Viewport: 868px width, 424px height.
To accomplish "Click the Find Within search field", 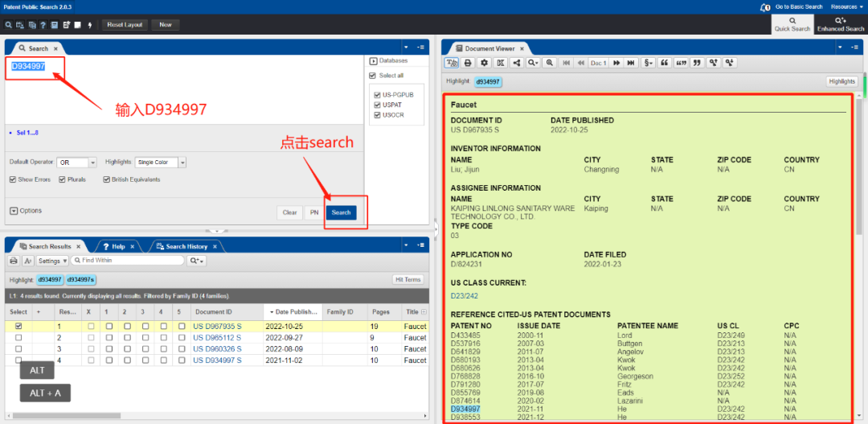I will point(129,261).
